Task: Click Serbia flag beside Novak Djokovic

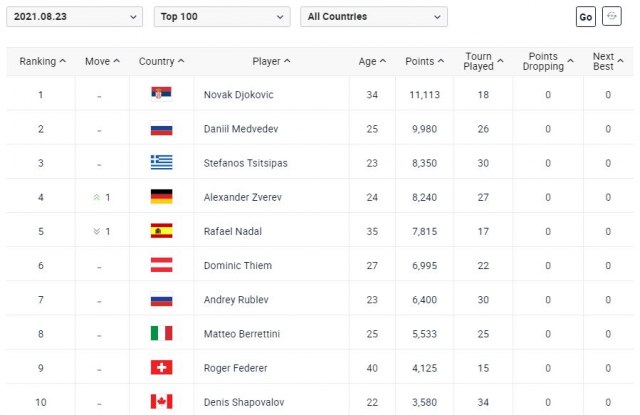Action: [161, 95]
